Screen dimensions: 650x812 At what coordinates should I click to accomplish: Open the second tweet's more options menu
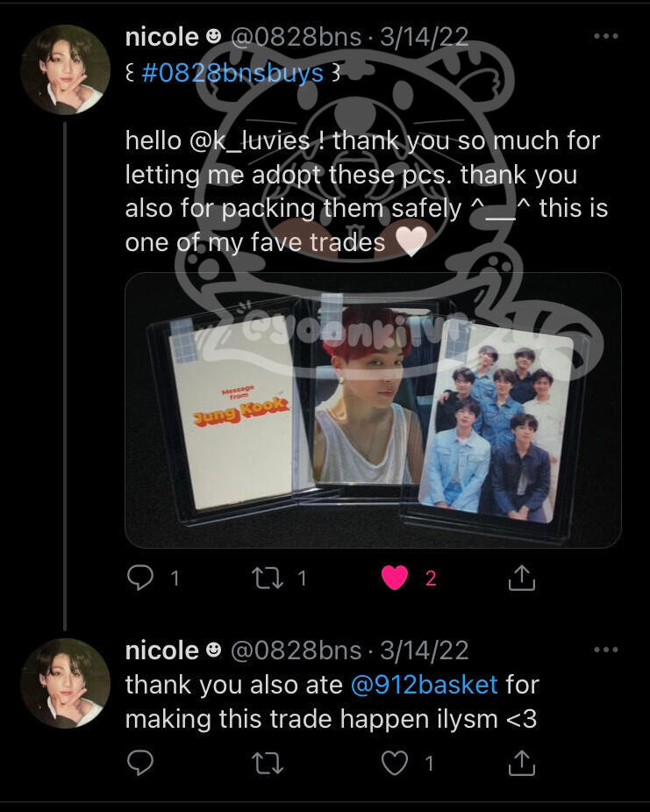pyautogui.click(x=606, y=650)
